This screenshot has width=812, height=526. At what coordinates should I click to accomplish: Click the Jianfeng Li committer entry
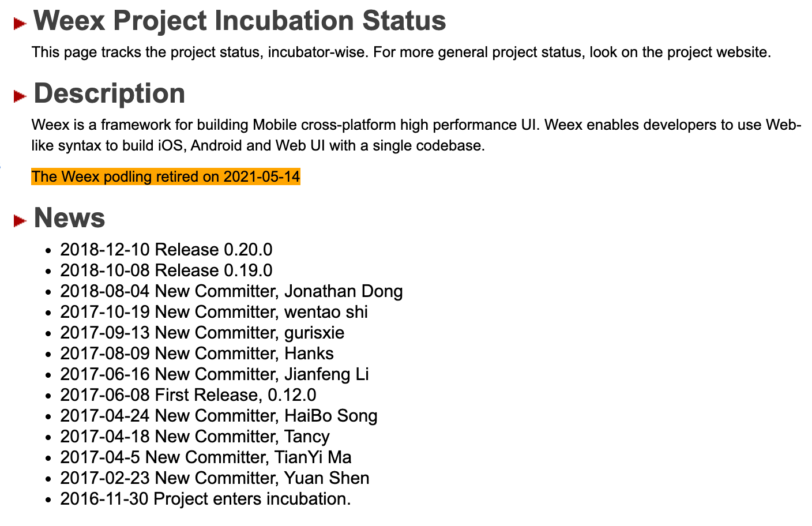pyautogui.click(x=215, y=374)
